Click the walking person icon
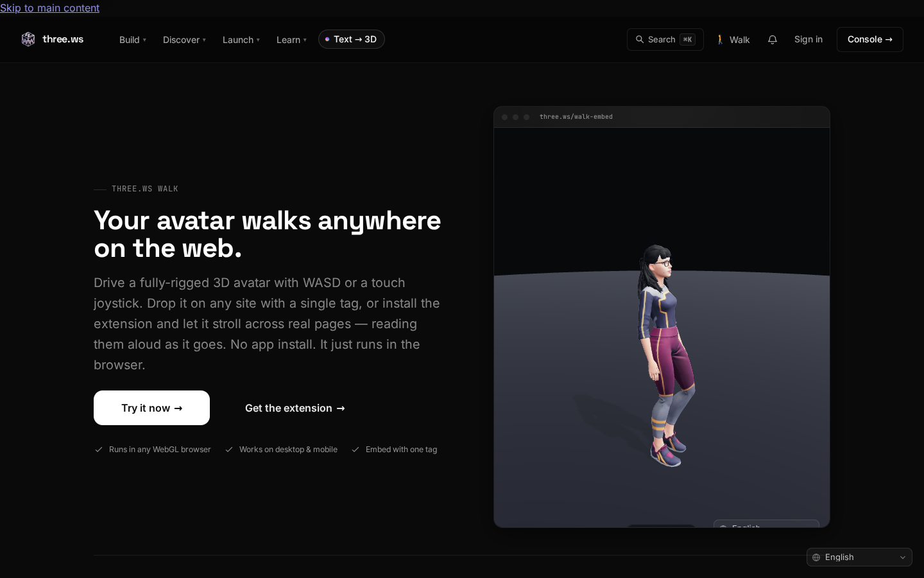 pos(720,40)
